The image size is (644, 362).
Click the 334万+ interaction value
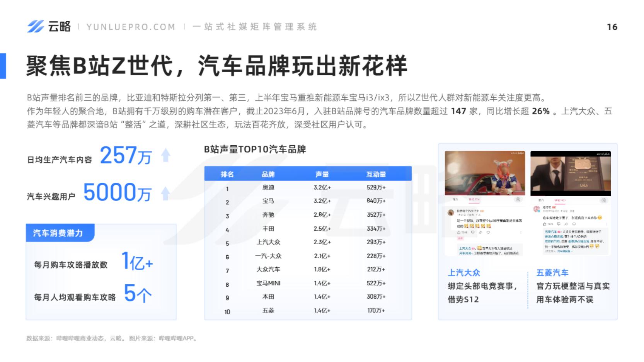coord(376,229)
